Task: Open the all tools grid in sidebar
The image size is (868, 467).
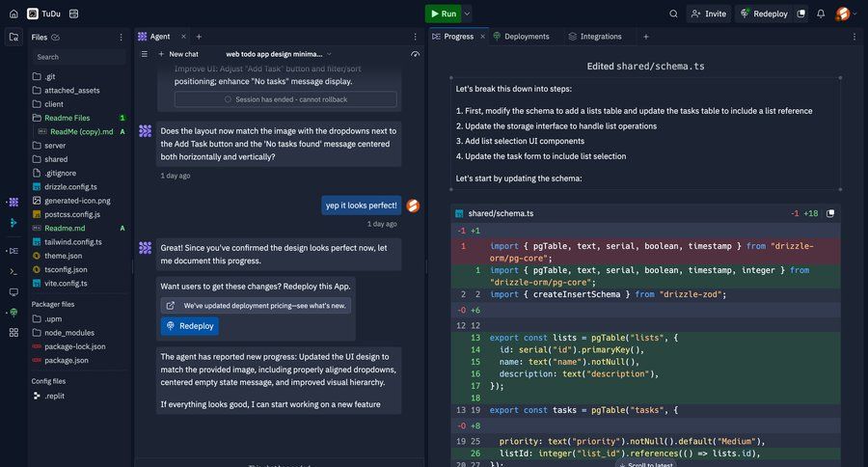Action: pos(14,332)
